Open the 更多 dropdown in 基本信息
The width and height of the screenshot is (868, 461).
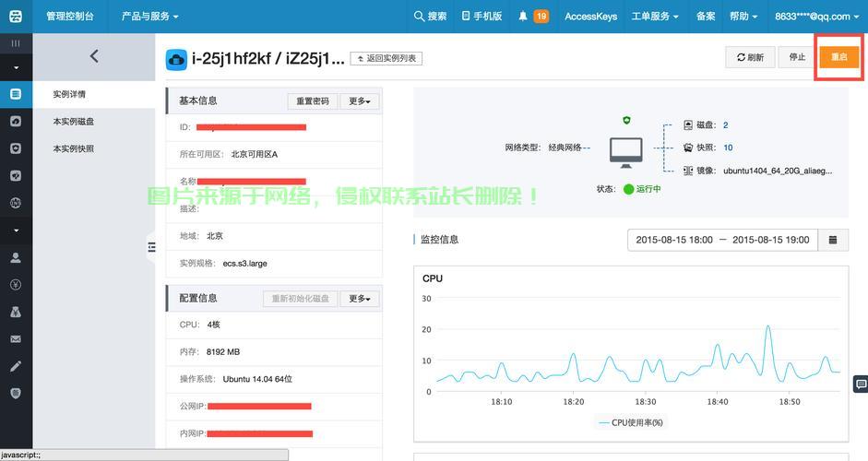(x=359, y=101)
